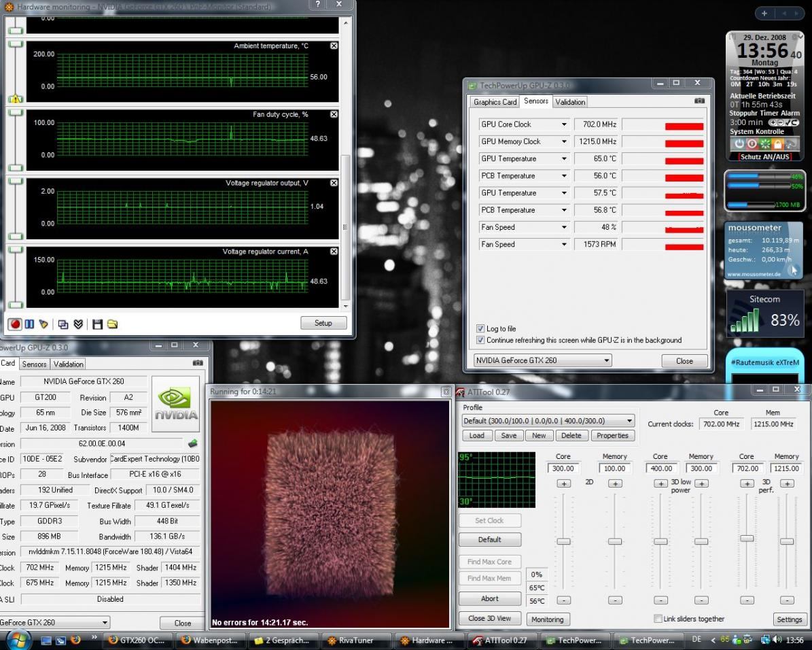Click the Delete profile button in ATITool
Image resolution: width=812 pixels, height=650 pixels.
tap(571, 435)
